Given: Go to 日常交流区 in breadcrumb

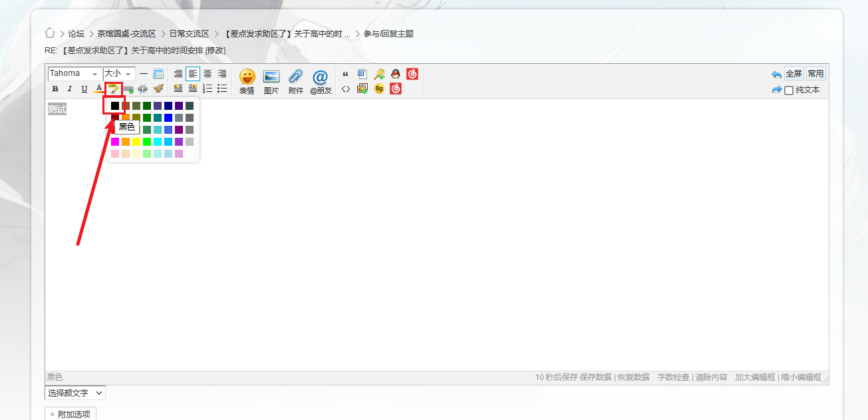Looking at the screenshot, I should (189, 34).
